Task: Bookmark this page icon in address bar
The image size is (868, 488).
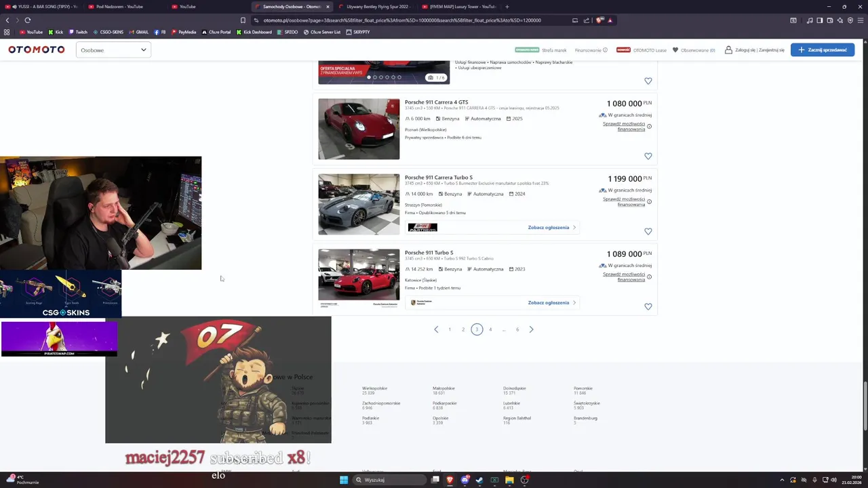Action: pyautogui.click(x=243, y=20)
